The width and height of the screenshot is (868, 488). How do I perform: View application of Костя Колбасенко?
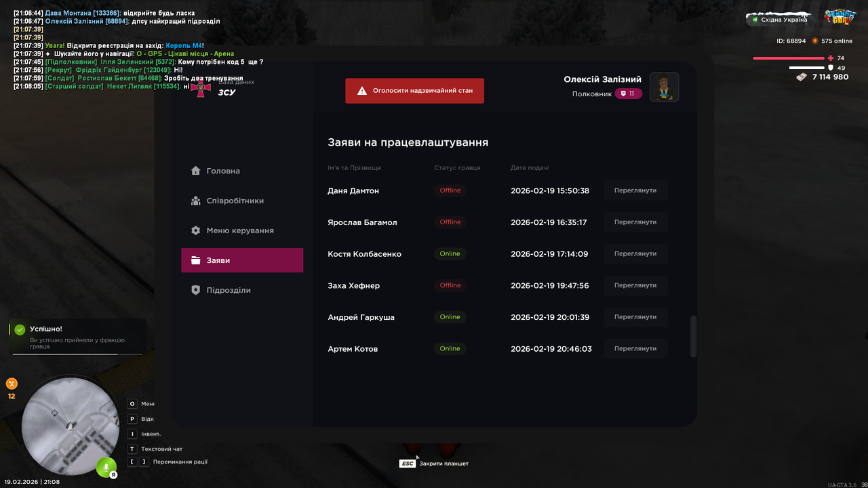point(635,253)
